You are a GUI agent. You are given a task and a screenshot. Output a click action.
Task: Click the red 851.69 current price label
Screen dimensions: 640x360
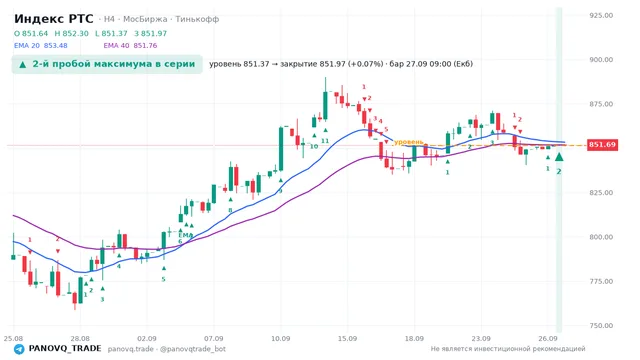pos(602,144)
